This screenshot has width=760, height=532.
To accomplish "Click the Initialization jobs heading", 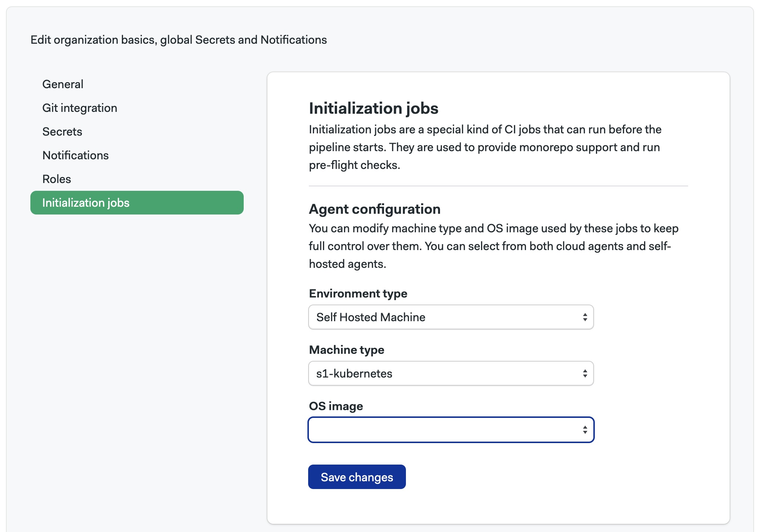I will pos(373,109).
